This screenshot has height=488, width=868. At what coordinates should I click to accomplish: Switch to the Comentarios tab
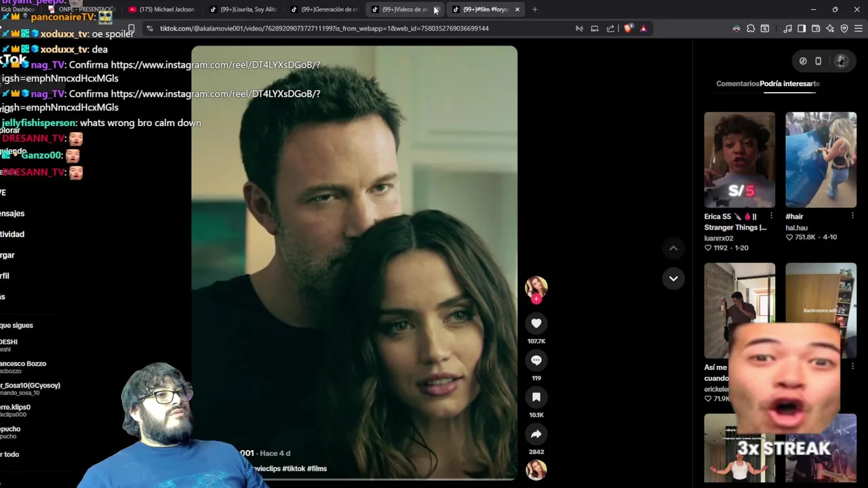coord(738,83)
